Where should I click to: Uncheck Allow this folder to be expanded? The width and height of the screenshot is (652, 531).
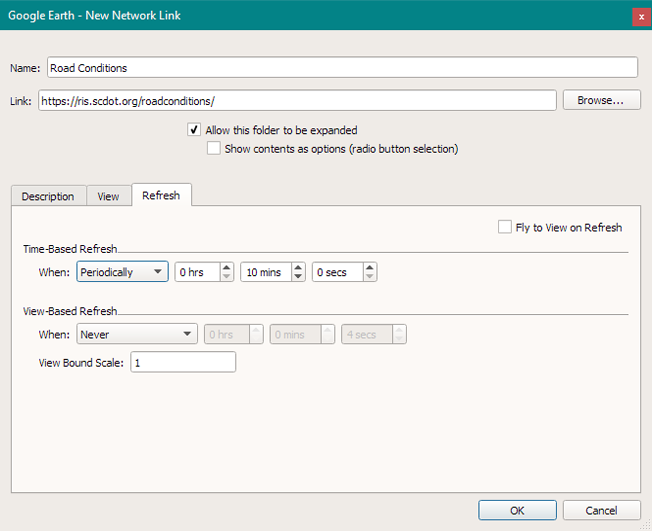click(x=194, y=130)
